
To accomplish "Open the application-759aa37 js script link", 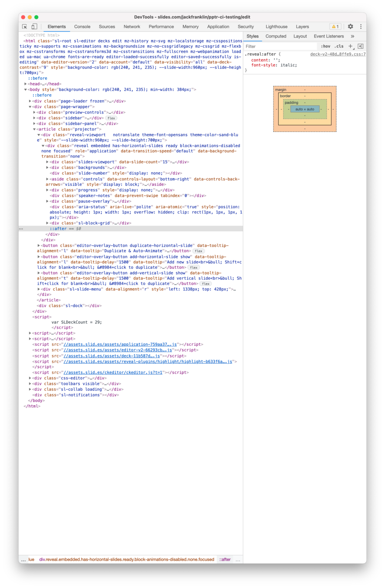I will pos(120,345).
